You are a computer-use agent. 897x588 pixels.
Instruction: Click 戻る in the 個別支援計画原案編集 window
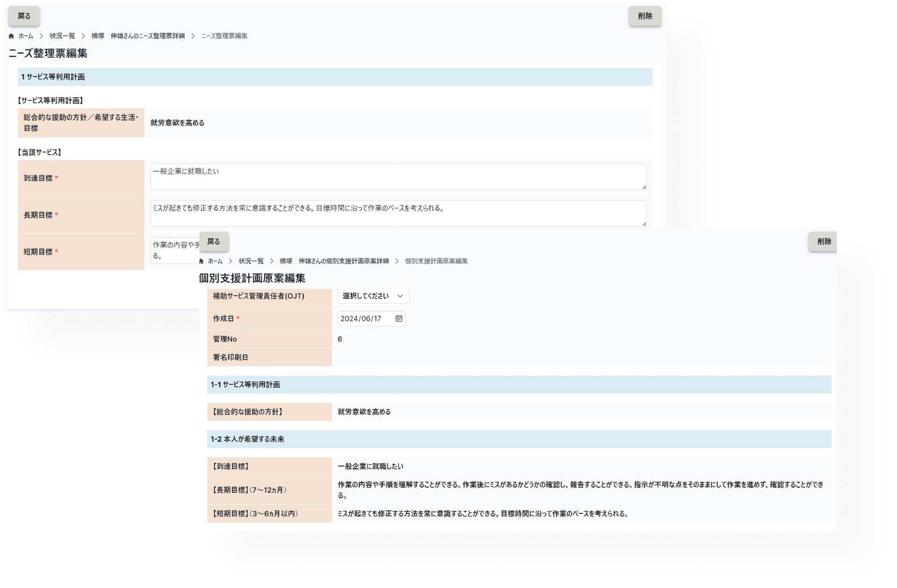pos(214,241)
